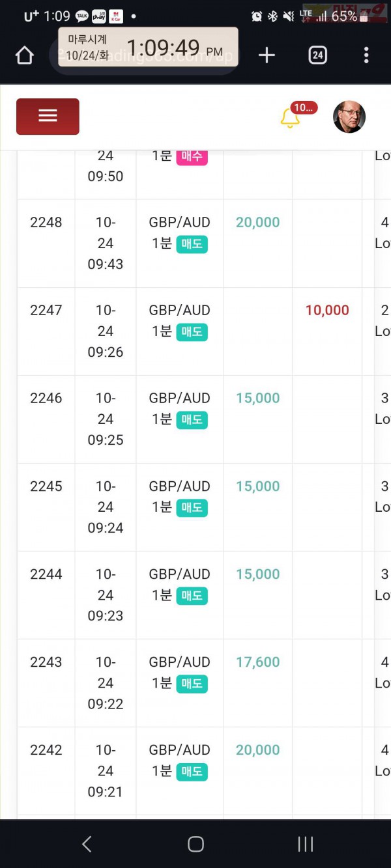Click 매도 badge in row 2248

click(192, 244)
